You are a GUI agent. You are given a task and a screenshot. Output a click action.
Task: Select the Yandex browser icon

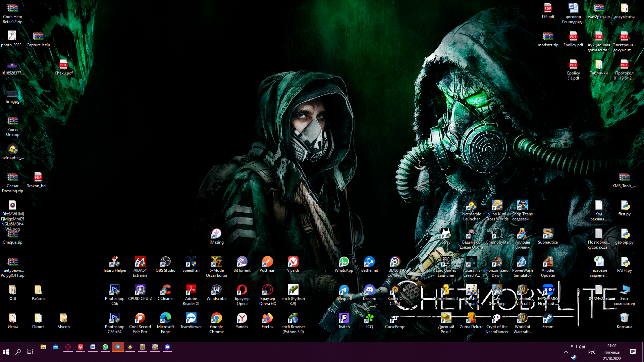242,320
